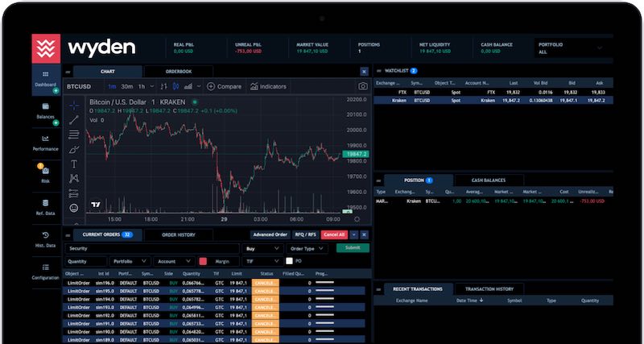This screenshot has width=644, height=344.
Task: Open the Performance sidebar section
Action: [x=46, y=143]
